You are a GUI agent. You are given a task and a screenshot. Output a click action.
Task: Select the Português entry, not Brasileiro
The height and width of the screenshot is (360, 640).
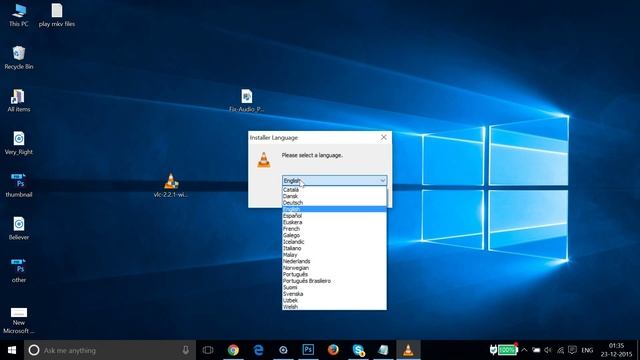(334, 274)
